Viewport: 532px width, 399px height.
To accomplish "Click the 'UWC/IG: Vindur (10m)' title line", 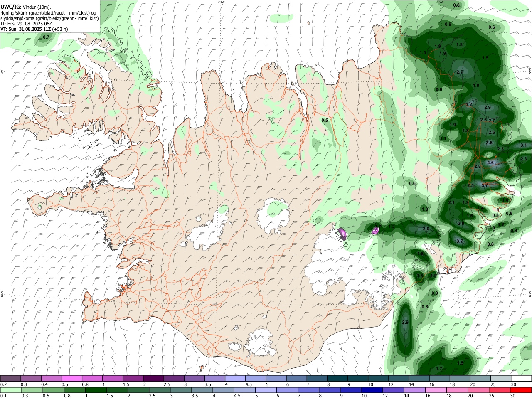I will coord(26,7).
